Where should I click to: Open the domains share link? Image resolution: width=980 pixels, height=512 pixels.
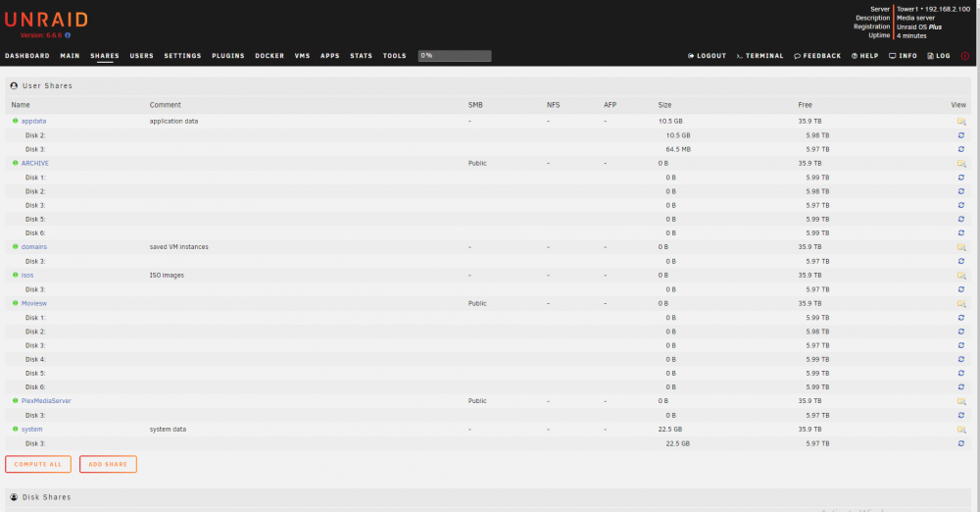point(34,247)
